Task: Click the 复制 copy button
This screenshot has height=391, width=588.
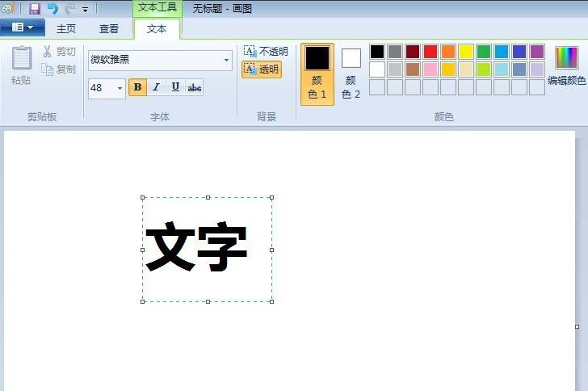Action: [x=59, y=69]
